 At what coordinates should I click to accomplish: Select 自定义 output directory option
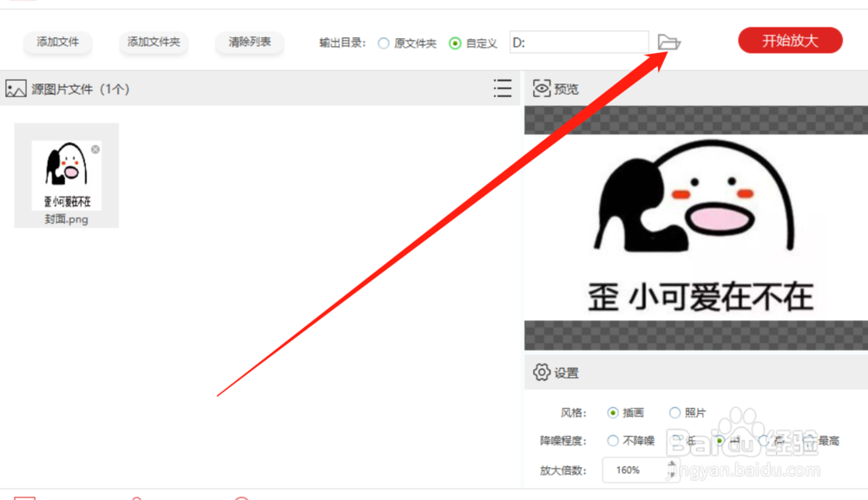[452, 42]
